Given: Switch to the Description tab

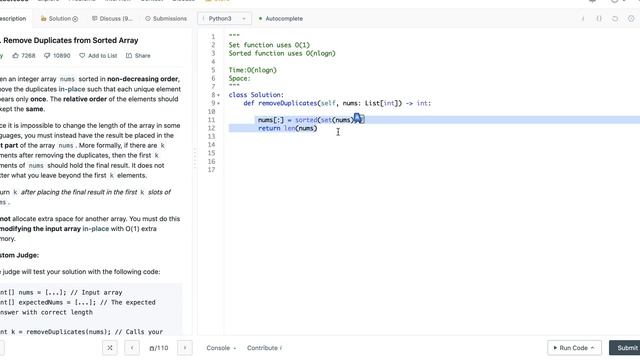Looking at the screenshot, I should [12, 19].
